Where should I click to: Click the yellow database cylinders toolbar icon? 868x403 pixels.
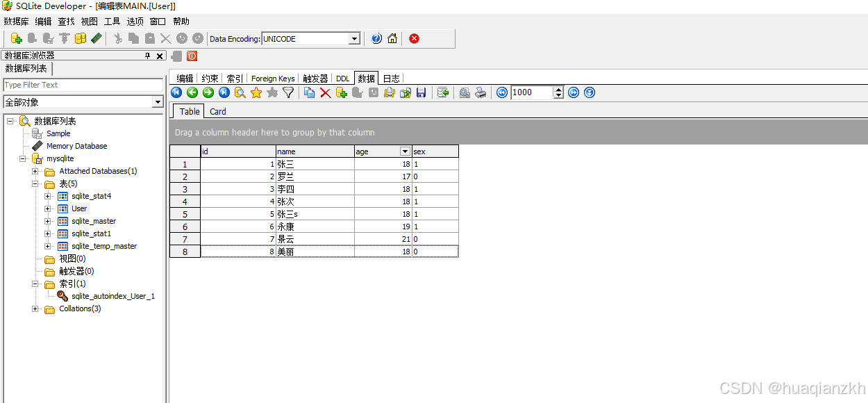(x=81, y=39)
